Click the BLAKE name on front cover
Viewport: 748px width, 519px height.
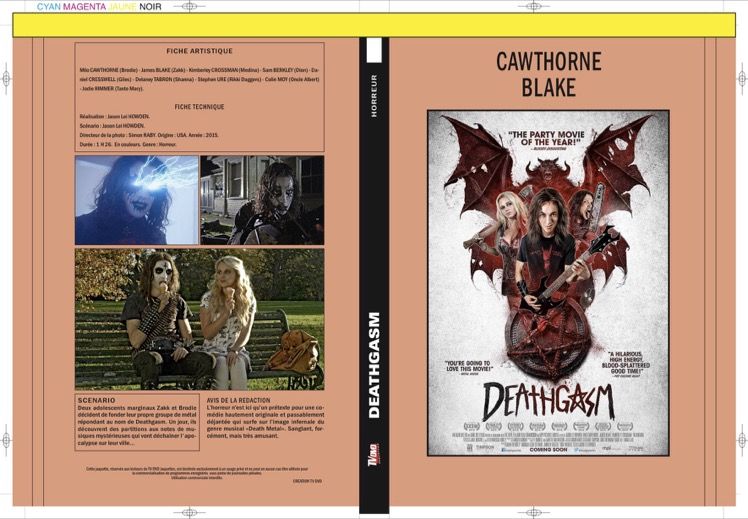click(549, 87)
